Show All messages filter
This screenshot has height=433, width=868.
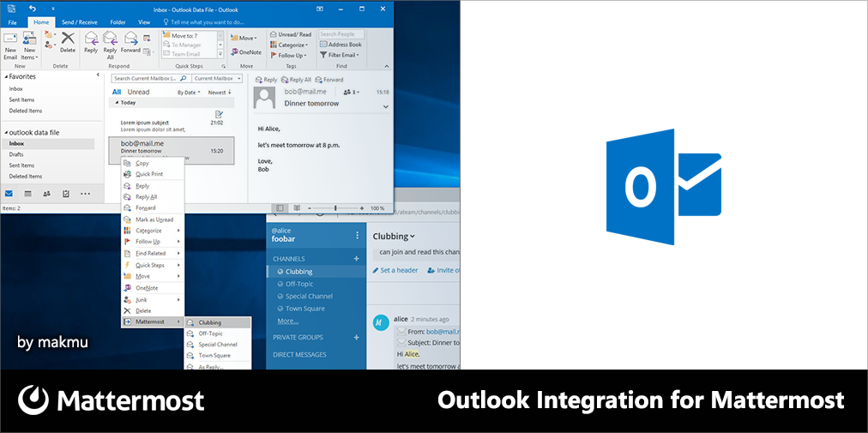(x=117, y=92)
